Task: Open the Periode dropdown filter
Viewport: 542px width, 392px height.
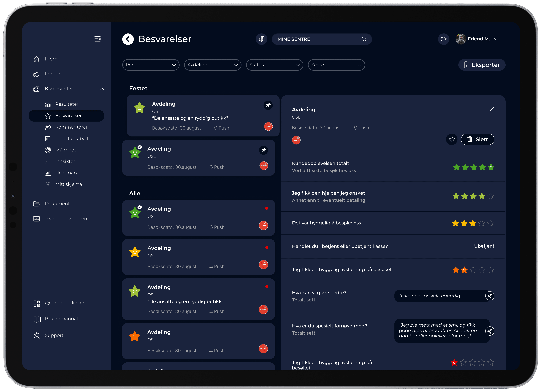Action: (x=151, y=65)
